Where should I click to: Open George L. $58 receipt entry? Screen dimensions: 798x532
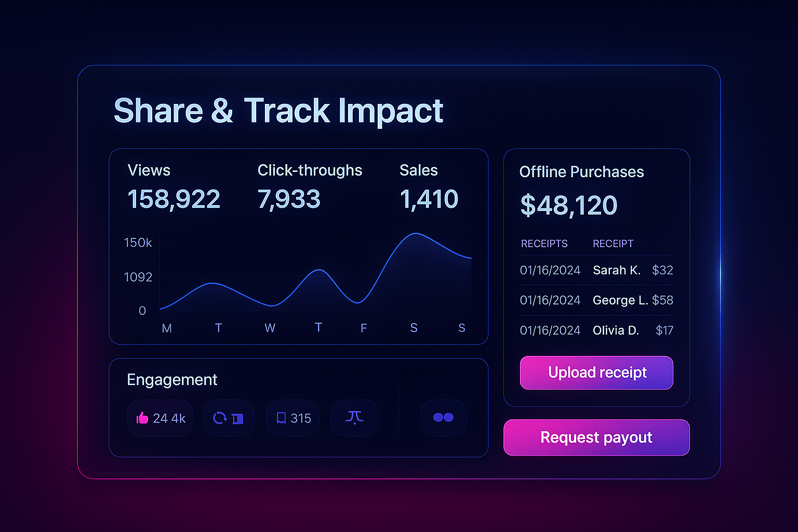(596, 300)
